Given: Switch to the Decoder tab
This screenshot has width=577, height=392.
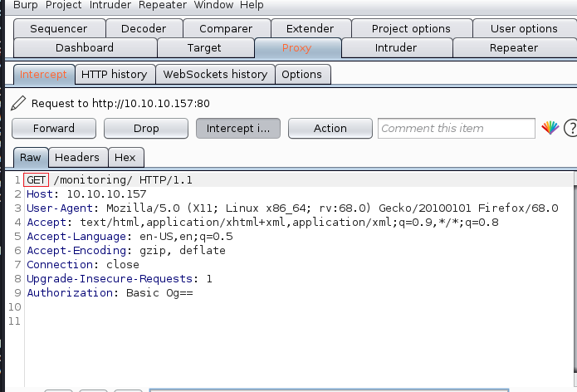Looking at the screenshot, I should 144,28.
